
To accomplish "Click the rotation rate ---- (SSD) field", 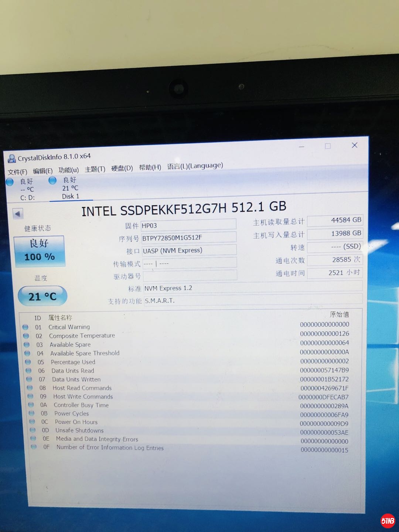I will [335, 246].
